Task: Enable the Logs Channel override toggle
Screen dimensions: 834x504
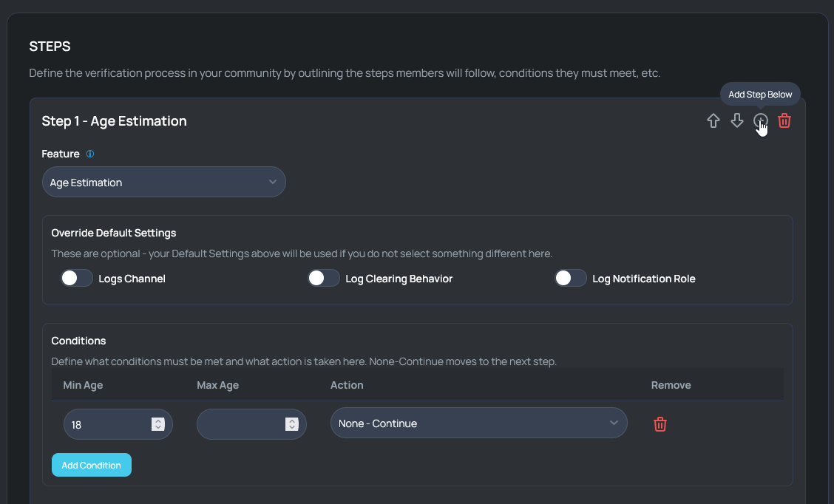Action: (x=77, y=279)
